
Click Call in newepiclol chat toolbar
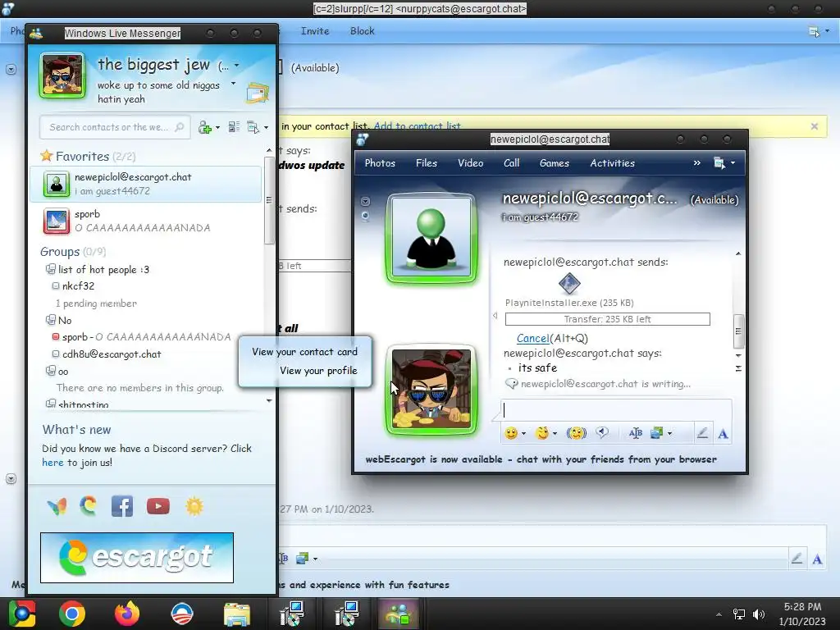tap(512, 163)
